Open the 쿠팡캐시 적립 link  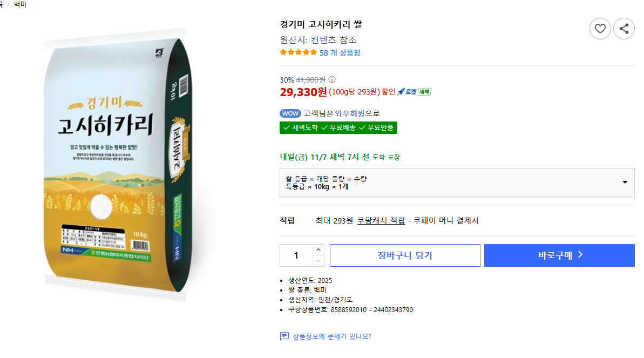[x=381, y=220]
